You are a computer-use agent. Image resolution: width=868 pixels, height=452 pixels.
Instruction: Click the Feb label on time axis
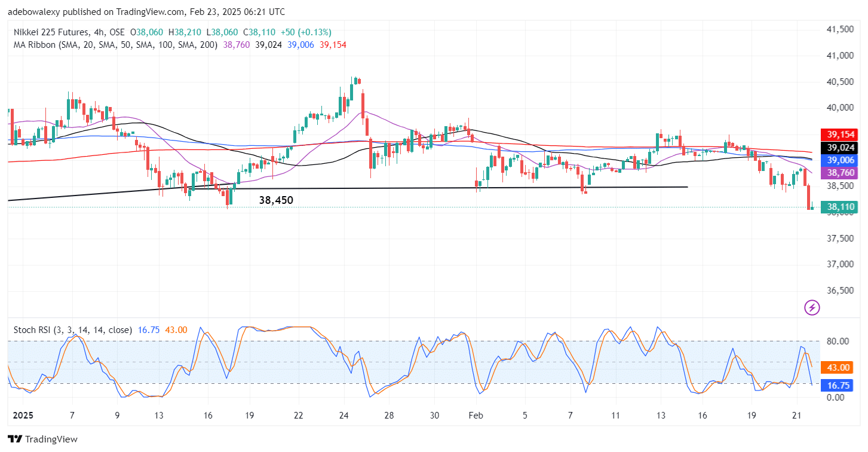pyautogui.click(x=476, y=414)
